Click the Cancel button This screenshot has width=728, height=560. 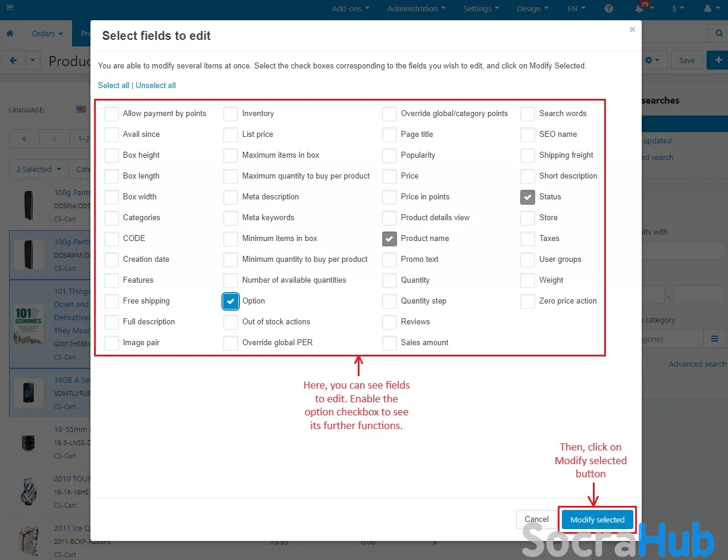tap(536, 520)
